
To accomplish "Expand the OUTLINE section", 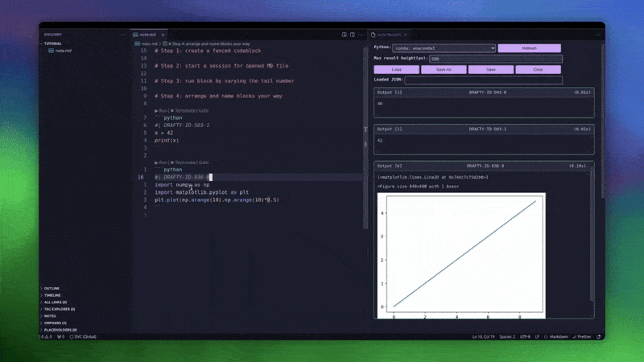I will 52,289.
